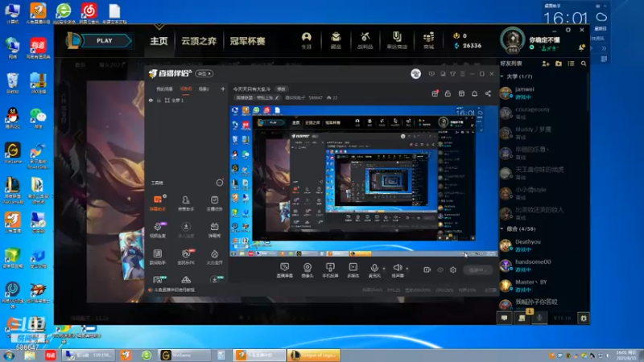Open the PK tool in the toolbox
This screenshot has width=644, height=362.
[x=186, y=257]
